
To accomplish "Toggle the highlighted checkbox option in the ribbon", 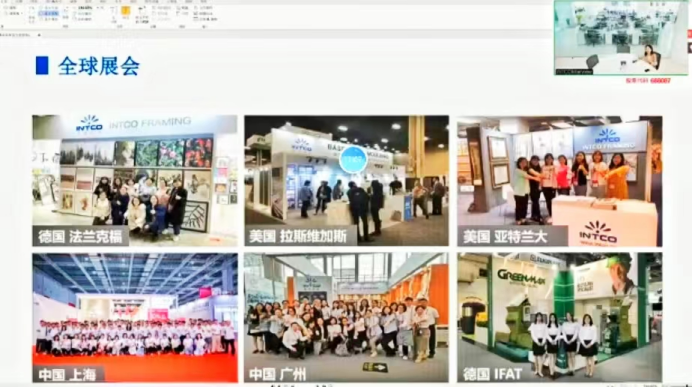I will [48, 13].
